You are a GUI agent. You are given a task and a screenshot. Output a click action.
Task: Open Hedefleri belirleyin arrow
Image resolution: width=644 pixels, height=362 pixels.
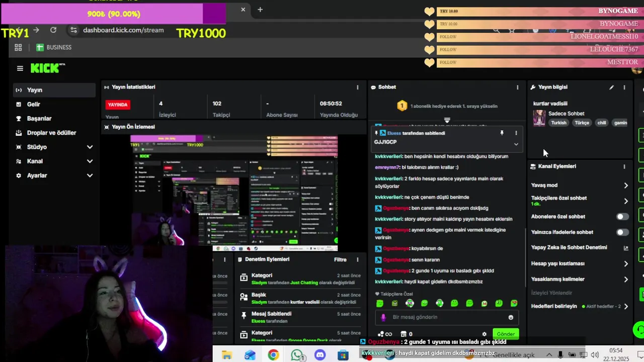tap(626, 306)
